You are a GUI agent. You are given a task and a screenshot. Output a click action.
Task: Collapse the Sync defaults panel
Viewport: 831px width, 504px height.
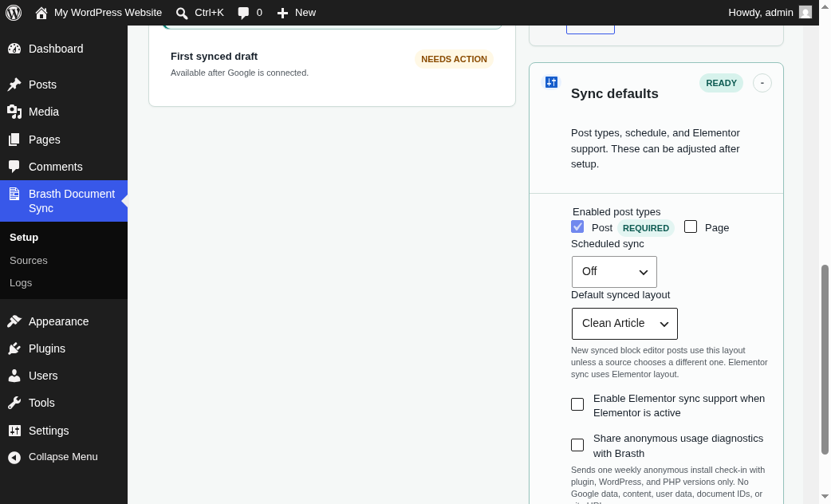[x=762, y=83]
